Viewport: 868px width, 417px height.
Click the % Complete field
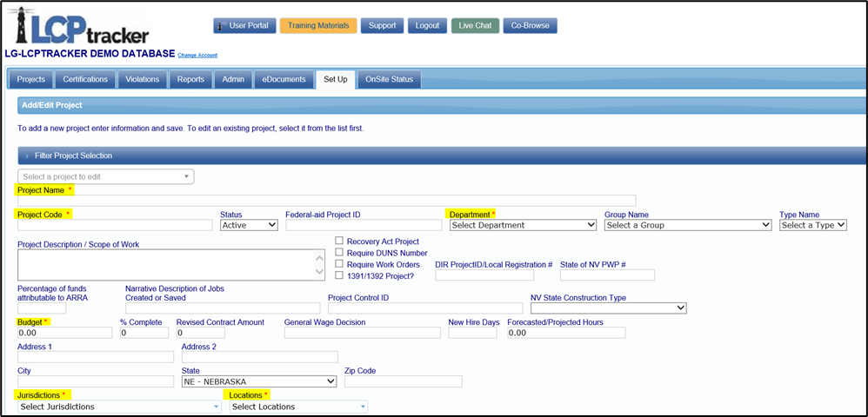click(x=144, y=333)
